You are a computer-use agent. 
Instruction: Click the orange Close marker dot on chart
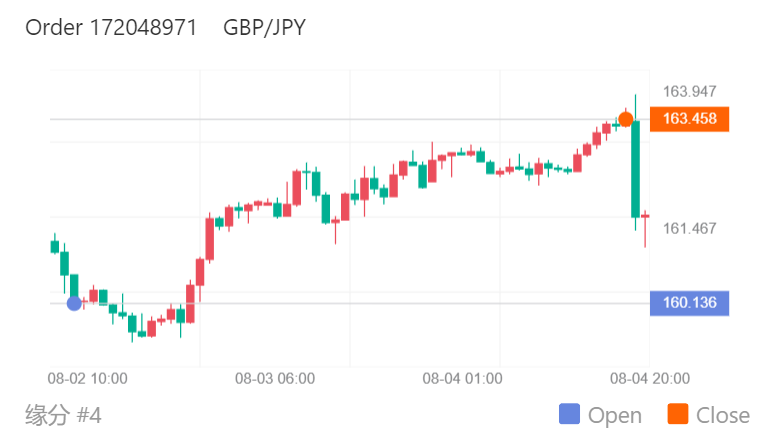(625, 120)
